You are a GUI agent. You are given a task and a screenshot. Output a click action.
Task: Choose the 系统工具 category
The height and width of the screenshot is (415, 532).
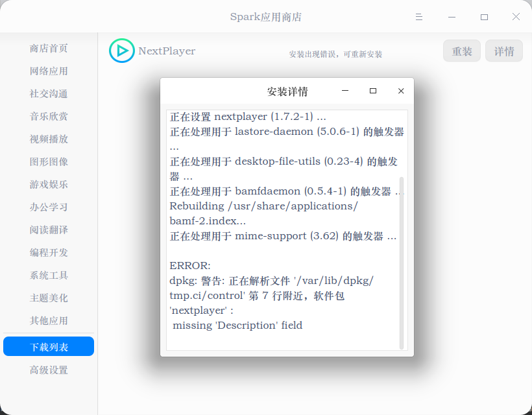pyautogui.click(x=49, y=276)
